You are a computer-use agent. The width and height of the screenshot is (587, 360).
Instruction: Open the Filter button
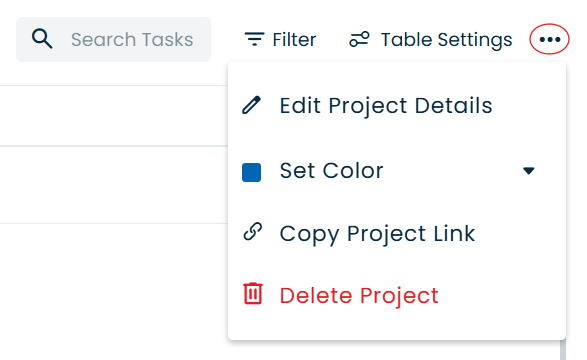[x=280, y=39]
